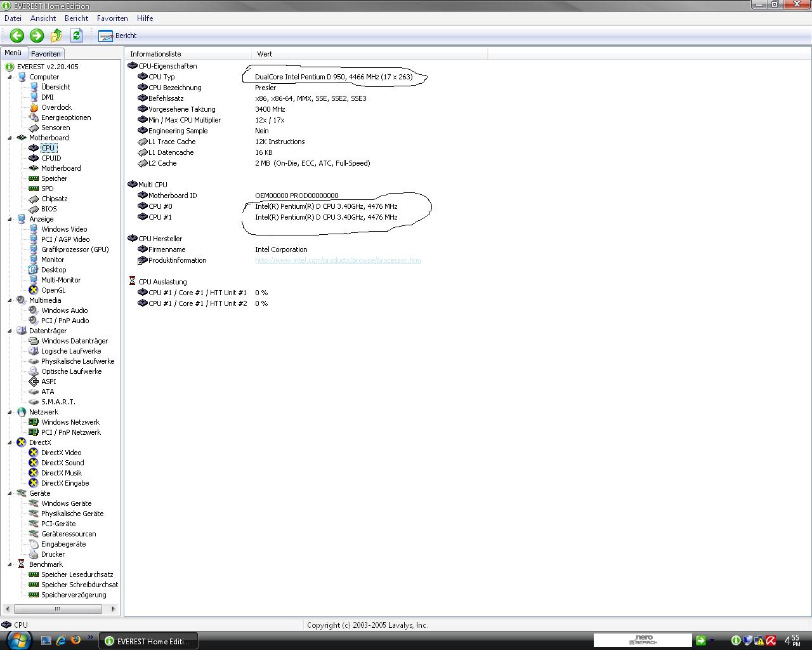Open the Übersicht item under Computer
The image size is (812, 650).
tap(49, 87)
